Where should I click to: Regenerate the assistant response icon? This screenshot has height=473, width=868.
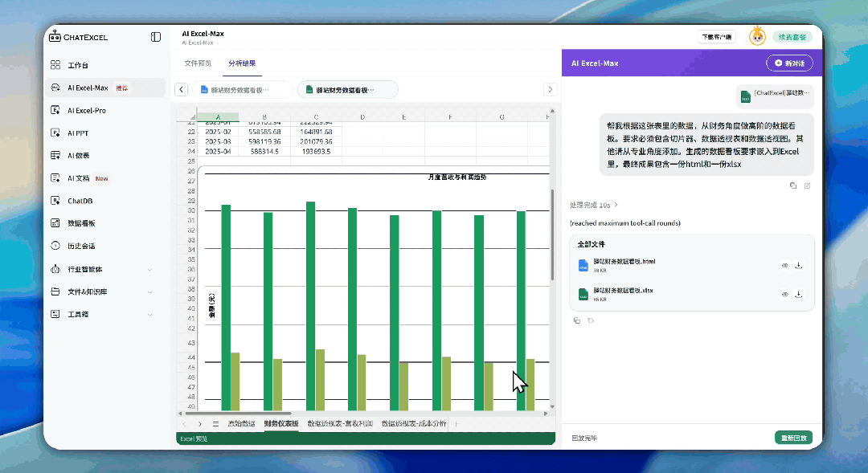[x=591, y=321]
